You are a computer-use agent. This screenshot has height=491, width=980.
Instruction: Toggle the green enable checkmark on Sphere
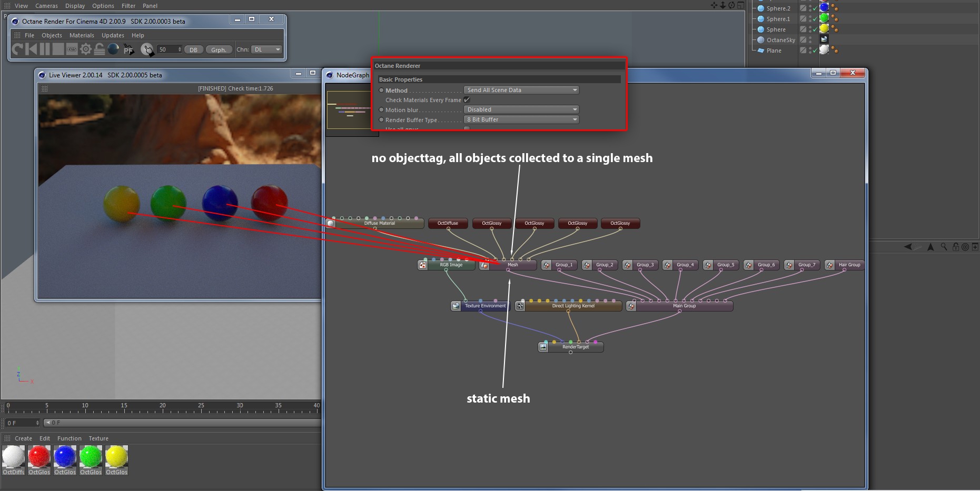click(815, 29)
